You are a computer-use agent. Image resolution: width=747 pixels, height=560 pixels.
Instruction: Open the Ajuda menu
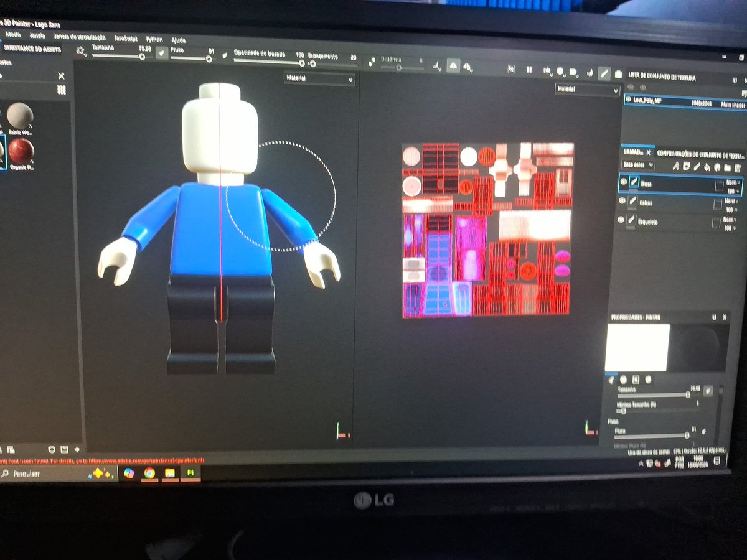coord(178,40)
